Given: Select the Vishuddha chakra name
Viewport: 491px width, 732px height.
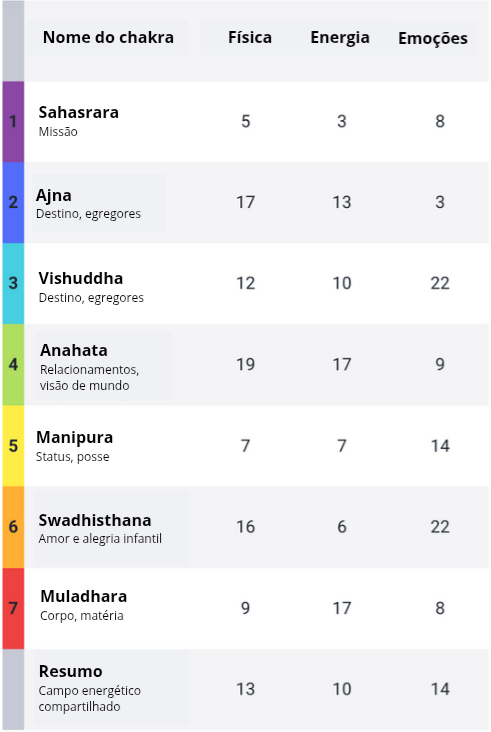Looking at the screenshot, I should point(81,278).
